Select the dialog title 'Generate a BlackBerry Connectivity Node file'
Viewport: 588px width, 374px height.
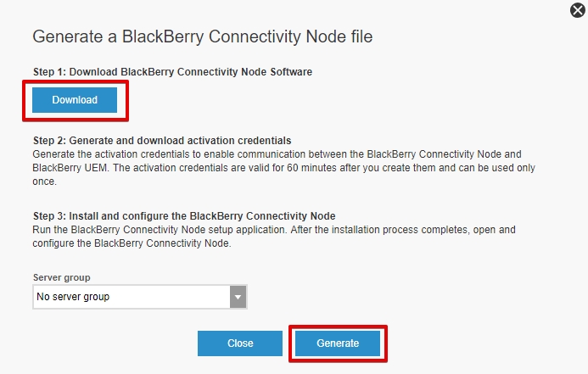(x=202, y=36)
